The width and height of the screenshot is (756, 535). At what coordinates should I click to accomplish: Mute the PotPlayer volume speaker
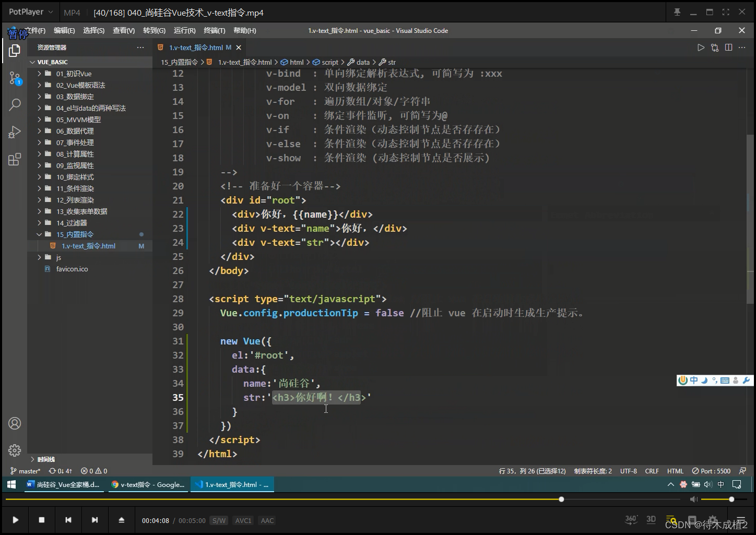click(693, 500)
